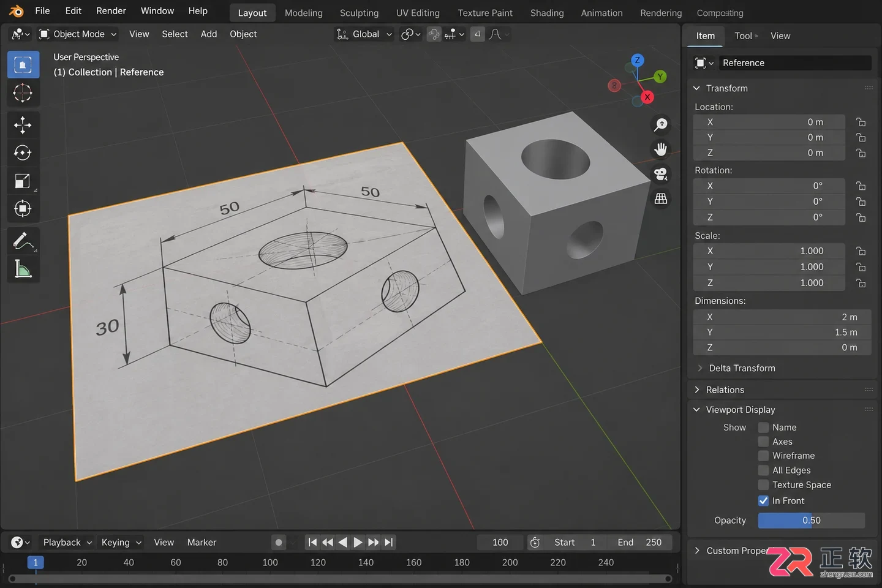Open the Object Mode dropdown

coord(78,34)
